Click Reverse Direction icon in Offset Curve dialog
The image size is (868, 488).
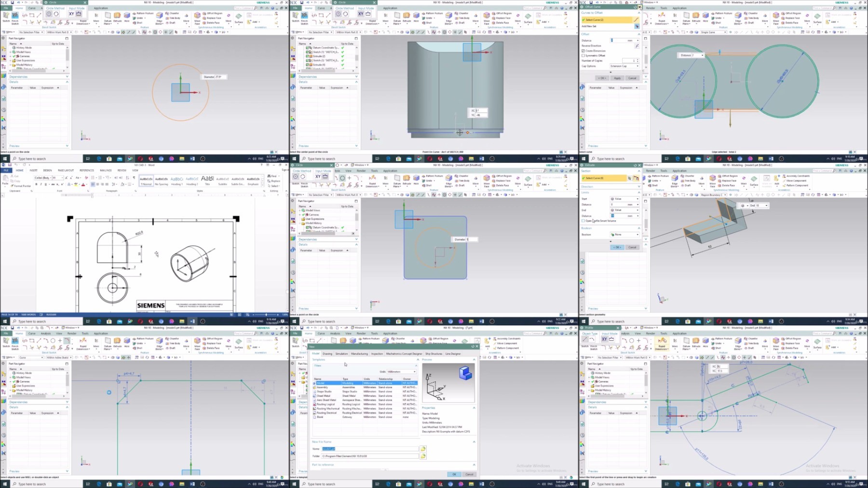637,46
